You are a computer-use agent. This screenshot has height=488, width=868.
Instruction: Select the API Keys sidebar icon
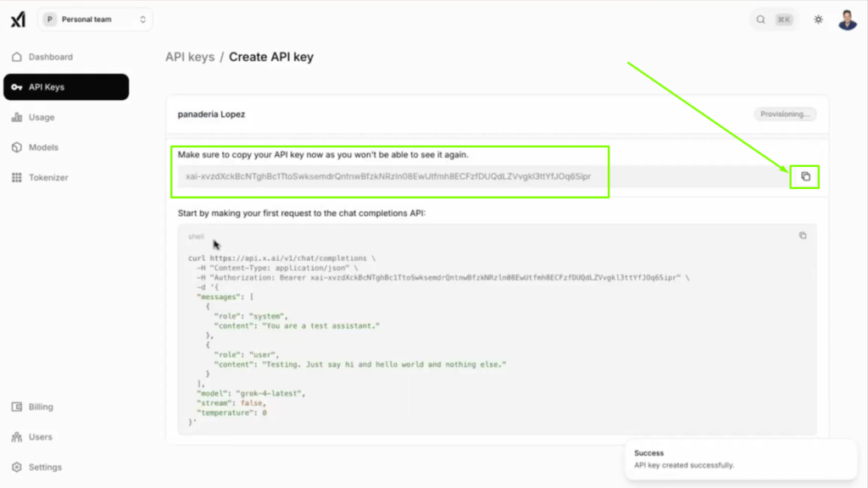(17, 86)
